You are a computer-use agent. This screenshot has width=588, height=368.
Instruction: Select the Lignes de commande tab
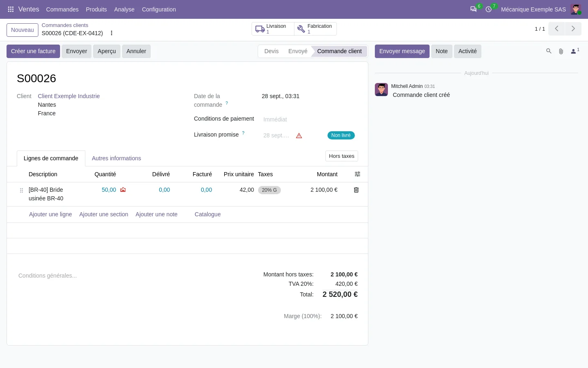point(51,158)
